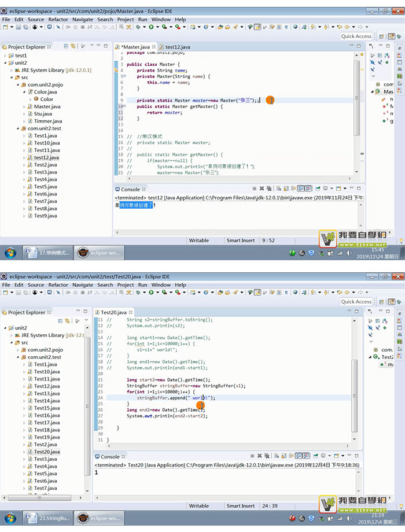
Task: Expand com.unit2.pojo package in bottom Project Explorer
Action: point(18,350)
